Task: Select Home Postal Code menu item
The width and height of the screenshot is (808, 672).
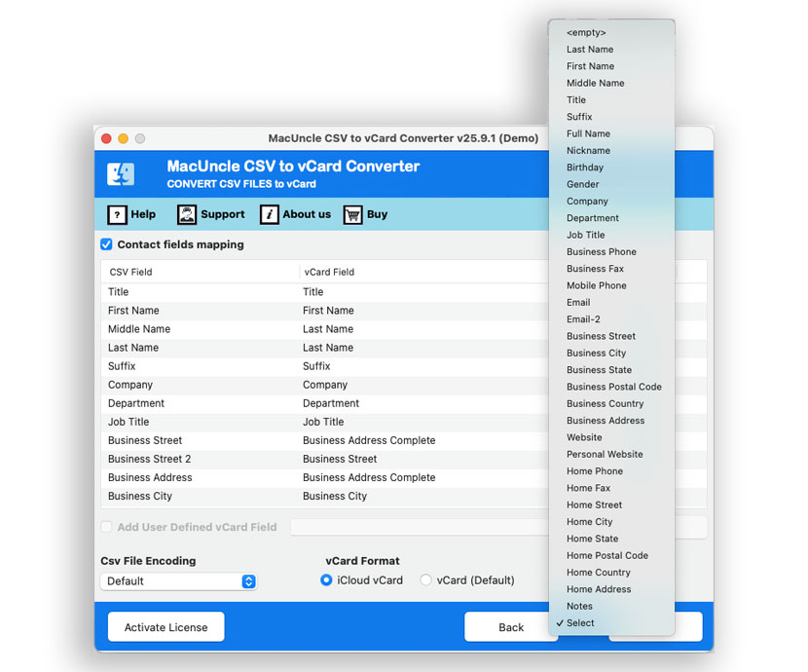Action: pos(611,555)
